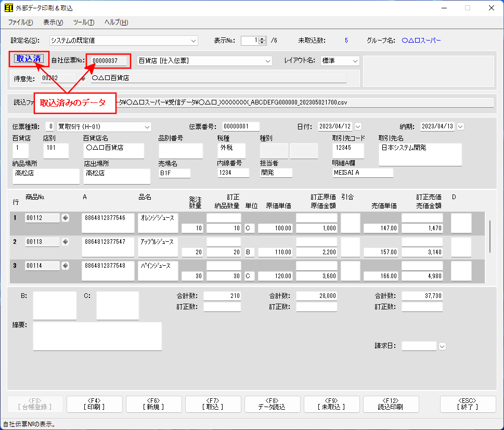Click the 合計数 field showing 210
The image size is (504, 430).
point(222,296)
